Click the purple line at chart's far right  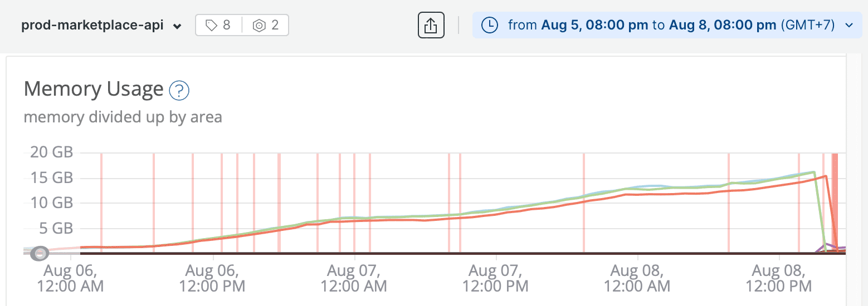click(x=841, y=248)
